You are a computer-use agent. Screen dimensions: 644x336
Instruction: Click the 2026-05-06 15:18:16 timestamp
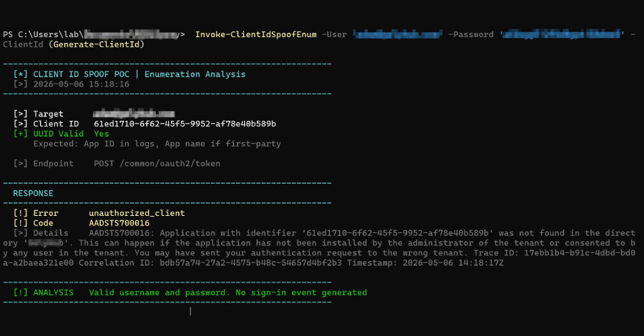82,84
